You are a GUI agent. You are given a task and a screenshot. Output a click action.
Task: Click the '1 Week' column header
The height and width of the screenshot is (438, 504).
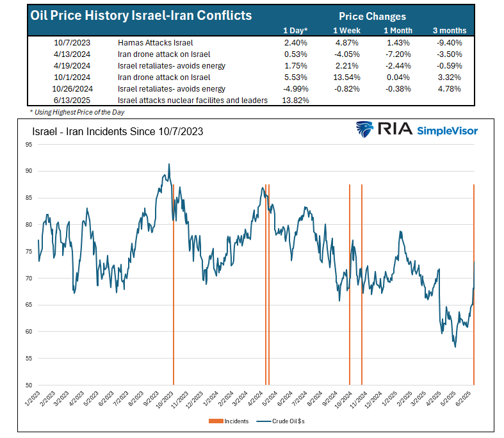346,30
